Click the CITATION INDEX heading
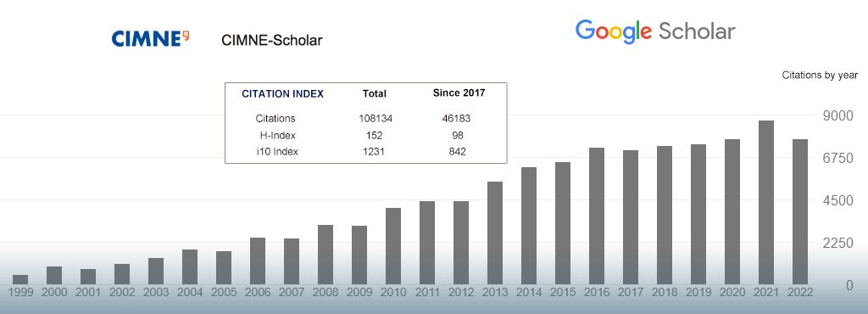This screenshot has width=868, height=314. (x=282, y=93)
